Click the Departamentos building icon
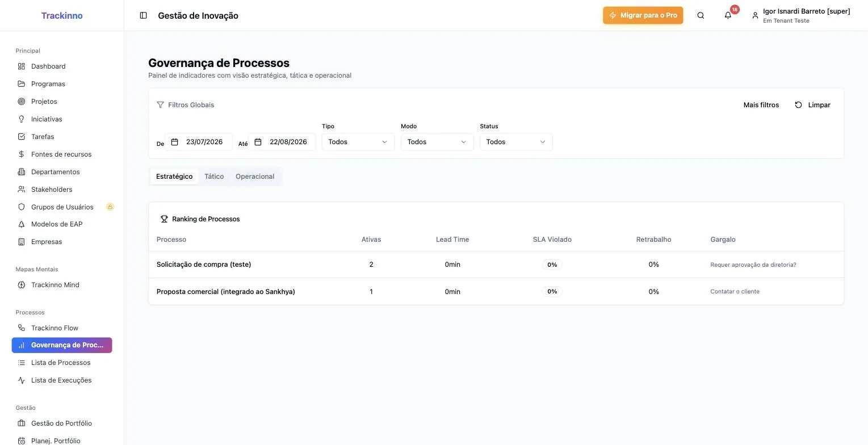Viewport: 868px width, 445px height. tap(22, 172)
